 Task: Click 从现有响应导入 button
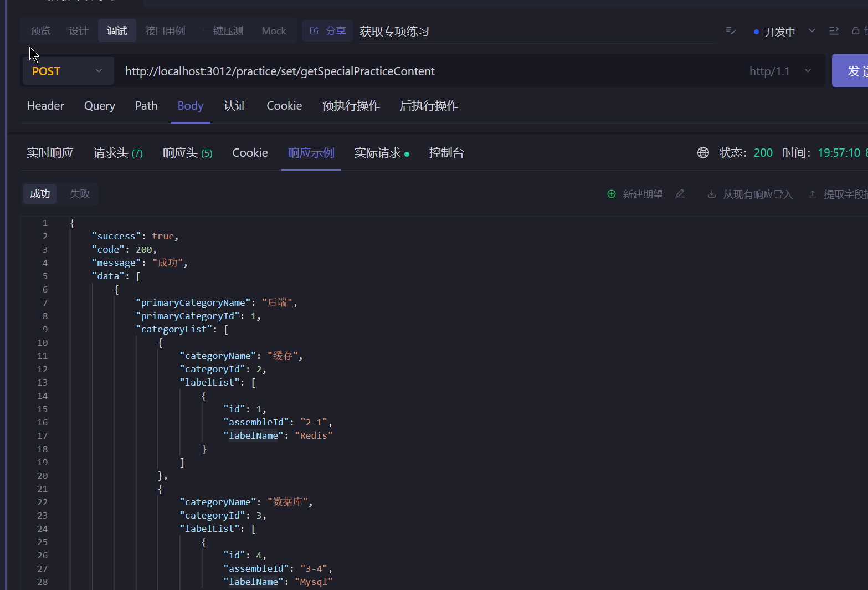click(x=751, y=194)
